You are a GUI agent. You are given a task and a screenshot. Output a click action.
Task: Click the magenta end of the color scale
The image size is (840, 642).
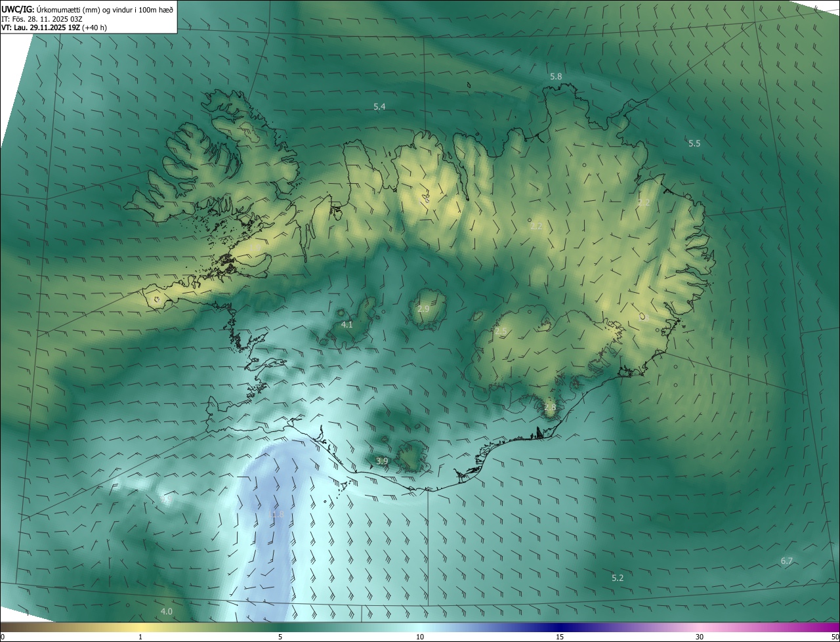(x=830, y=627)
